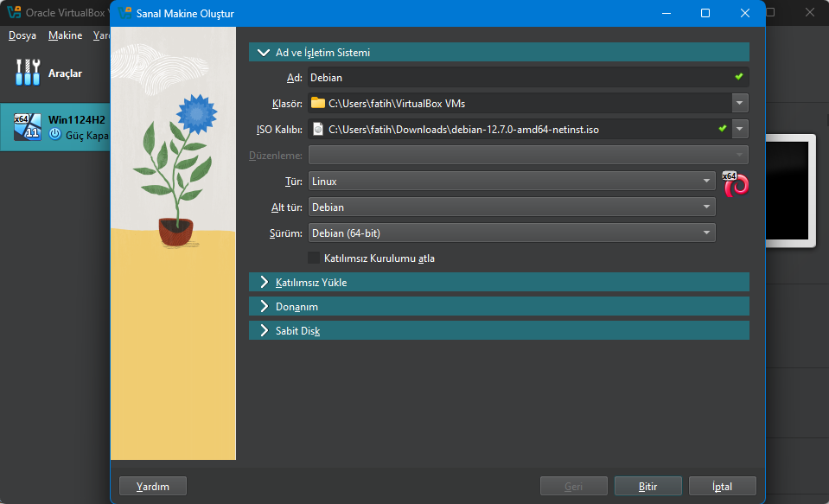Click the Debian OS type logo icon
This screenshot has width=829, height=504.
point(735,183)
